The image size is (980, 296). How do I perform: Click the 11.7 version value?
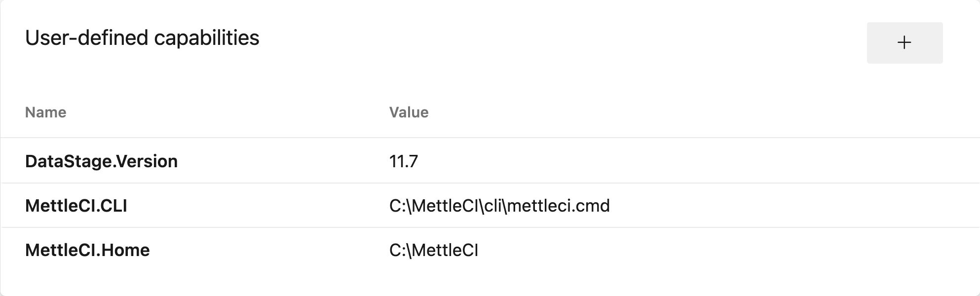click(x=403, y=161)
